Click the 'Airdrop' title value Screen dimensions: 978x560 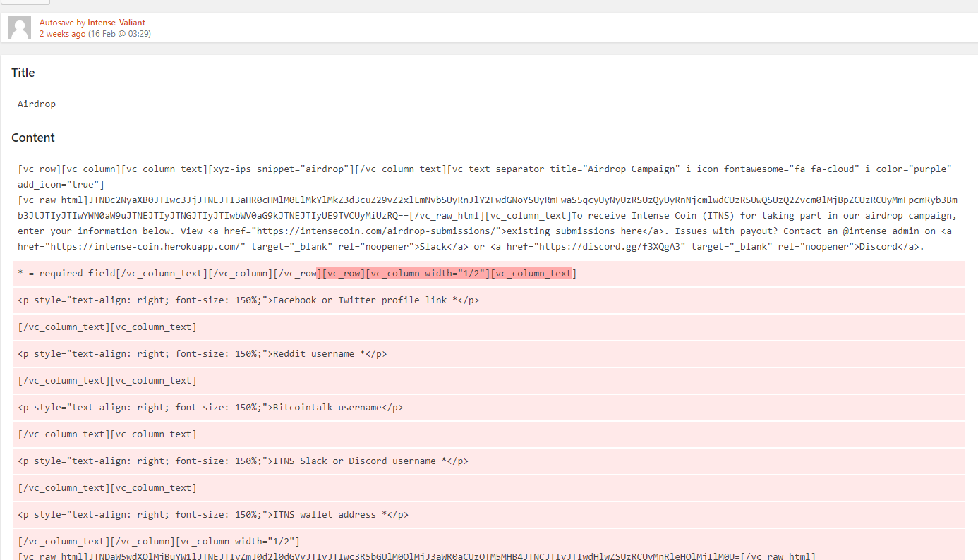tap(37, 104)
